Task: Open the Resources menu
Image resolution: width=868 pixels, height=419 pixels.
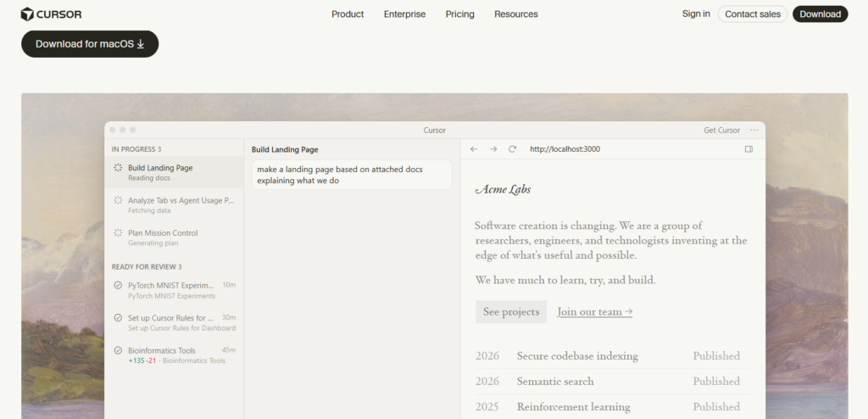Action: (x=516, y=14)
